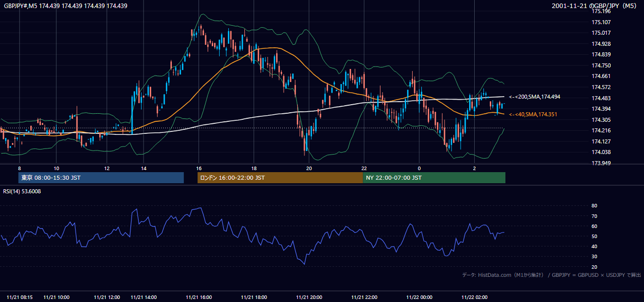The height and width of the screenshot is (302, 644).
Task: Click the RSI scale value 50
Action: click(595, 236)
